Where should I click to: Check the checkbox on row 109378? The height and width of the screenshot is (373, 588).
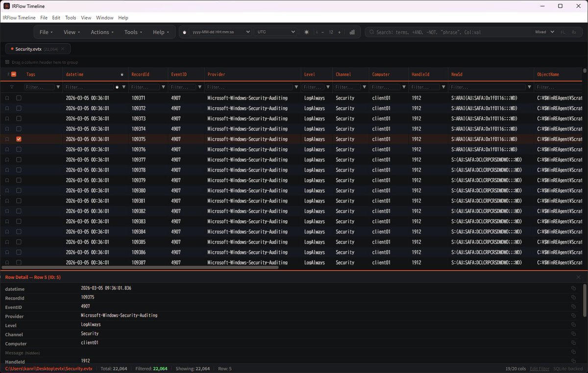(18, 170)
